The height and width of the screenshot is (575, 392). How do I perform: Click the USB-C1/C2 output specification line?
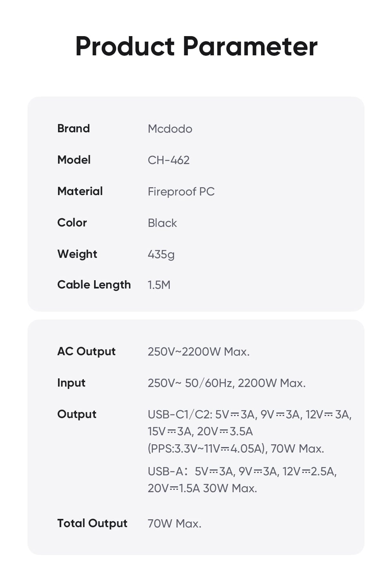click(249, 414)
